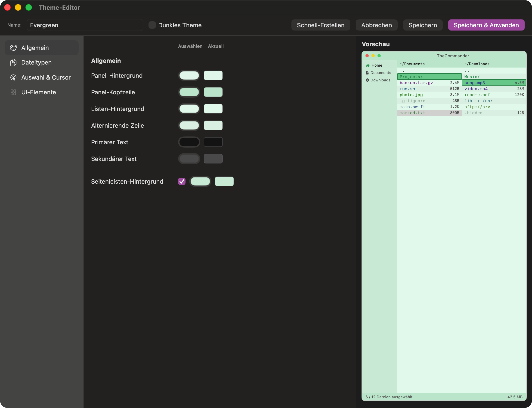Click the Schnell-Erstellen button
The image size is (532, 408).
click(321, 25)
